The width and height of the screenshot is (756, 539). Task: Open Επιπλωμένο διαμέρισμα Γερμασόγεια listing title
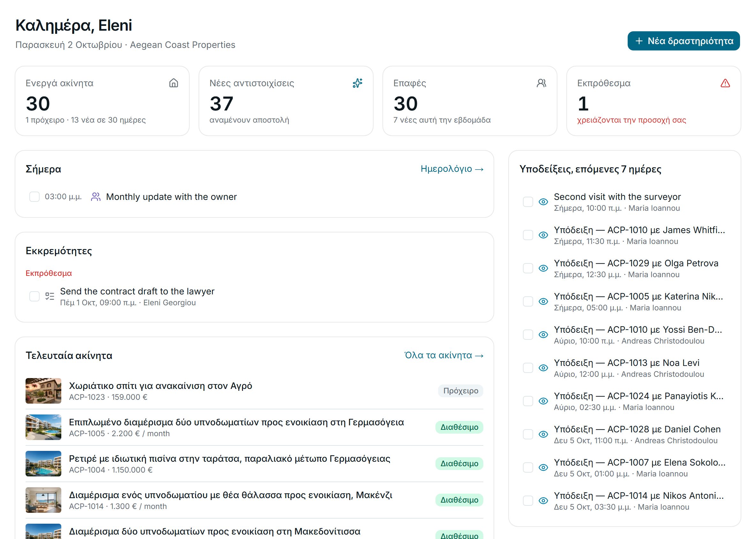(x=236, y=422)
